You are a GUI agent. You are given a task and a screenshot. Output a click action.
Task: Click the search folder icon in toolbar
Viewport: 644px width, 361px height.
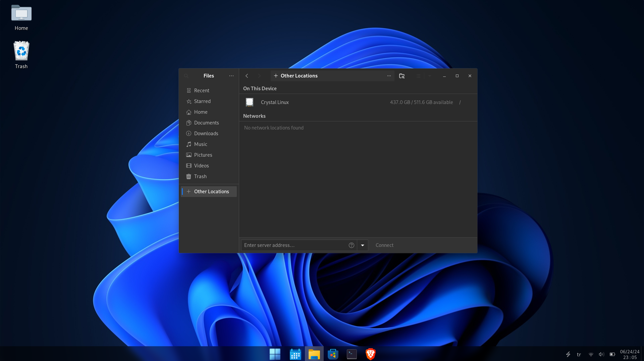(x=402, y=76)
